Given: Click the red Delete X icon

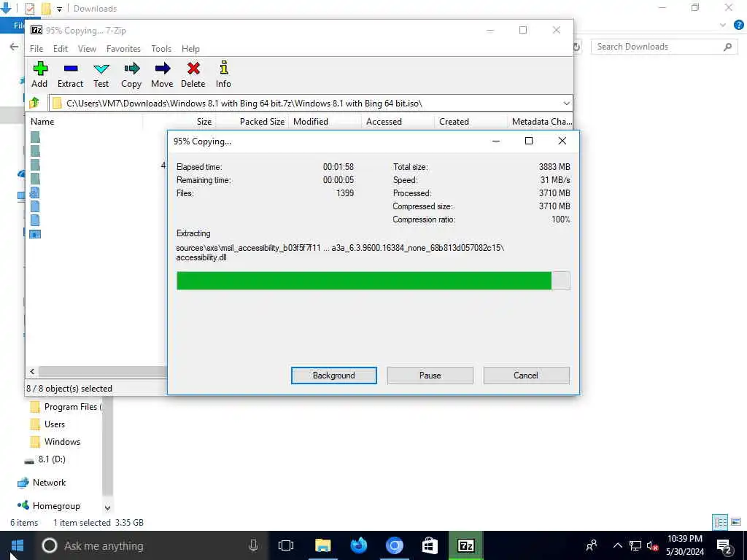Looking at the screenshot, I should point(193,69).
